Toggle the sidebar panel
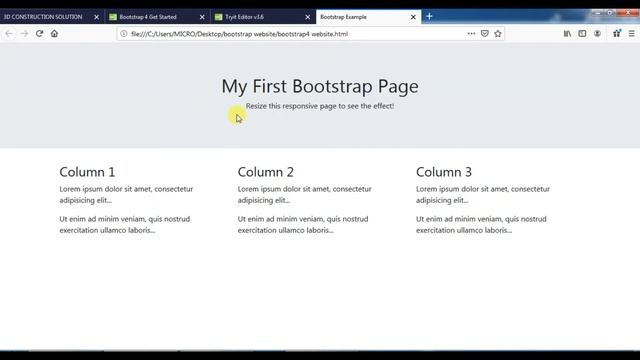This screenshot has height=360, width=640. (x=582, y=34)
